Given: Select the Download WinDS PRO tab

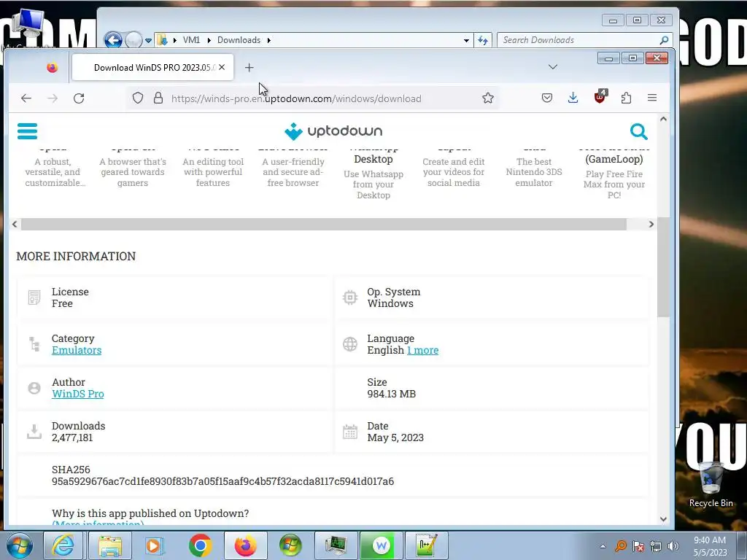Looking at the screenshot, I should click(x=152, y=68).
